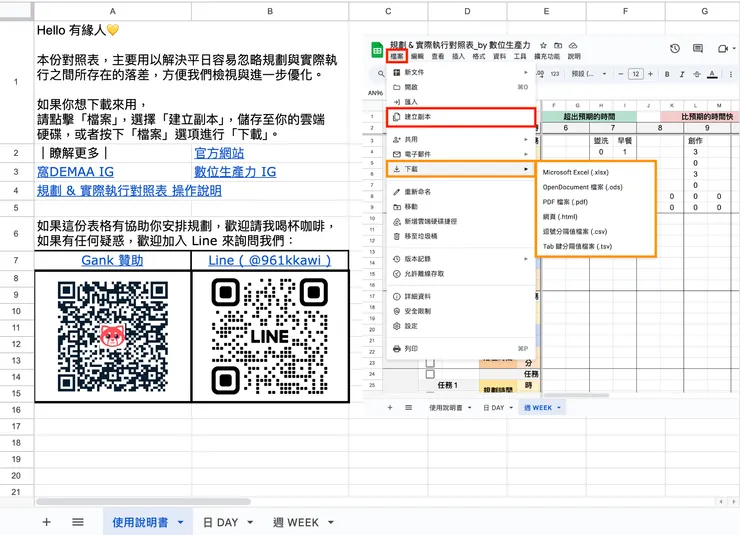Tick the checkbox in tutorial row 23

tap(430, 363)
